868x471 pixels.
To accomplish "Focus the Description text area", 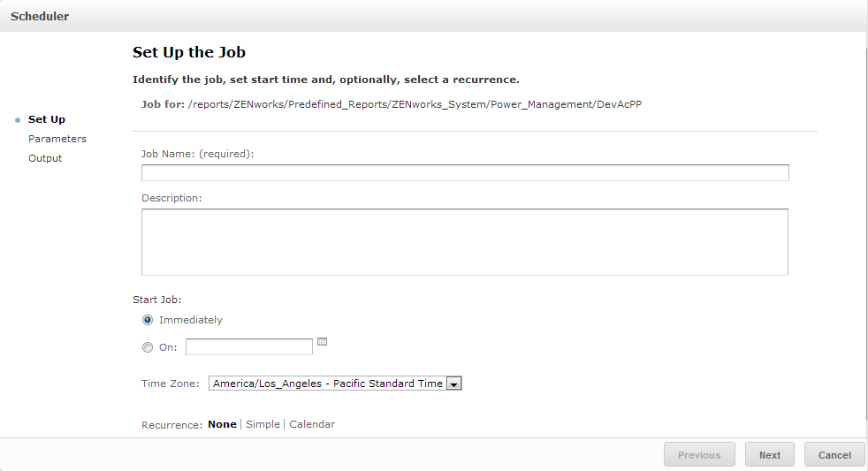I will 465,241.
